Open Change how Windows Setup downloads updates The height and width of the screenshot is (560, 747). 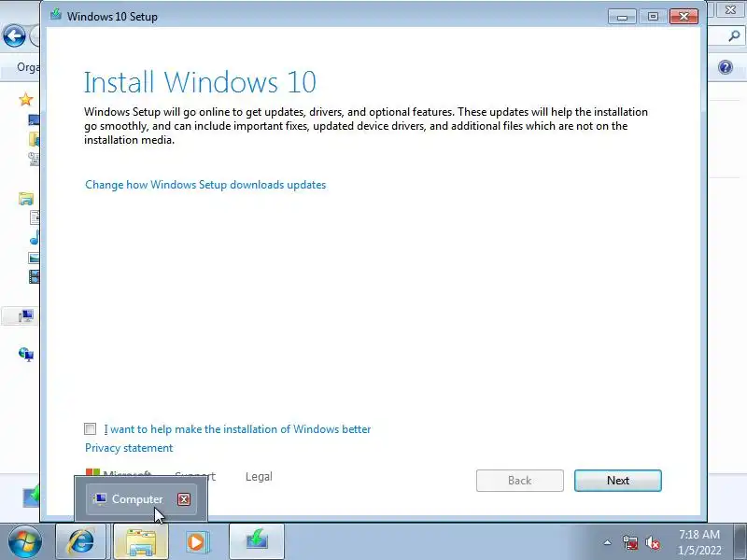205,185
